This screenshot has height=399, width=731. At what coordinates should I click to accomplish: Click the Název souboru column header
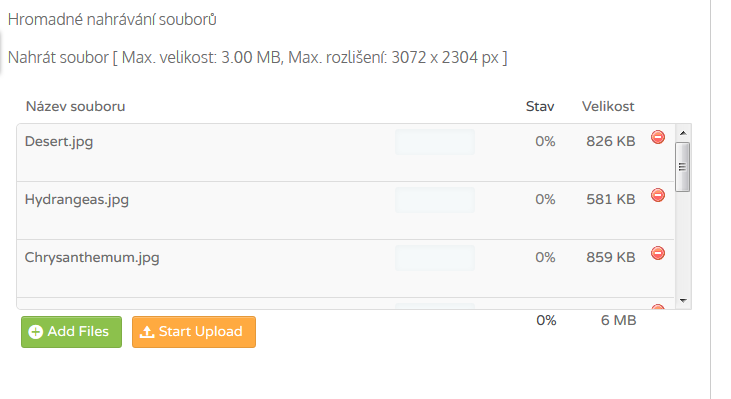pyautogui.click(x=76, y=107)
